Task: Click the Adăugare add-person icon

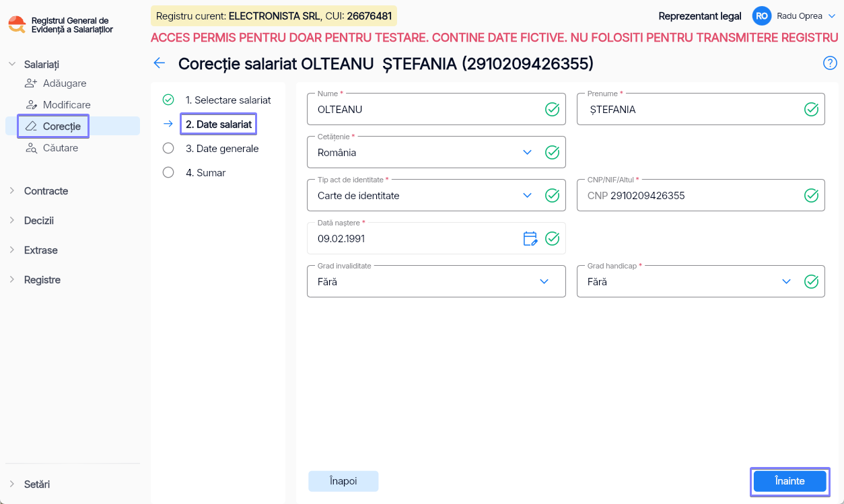Action: (x=31, y=83)
